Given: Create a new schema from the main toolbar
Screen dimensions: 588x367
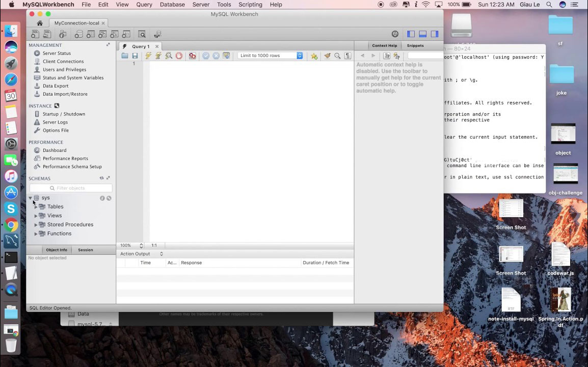Looking at the screenshot, I should [78, 34].
